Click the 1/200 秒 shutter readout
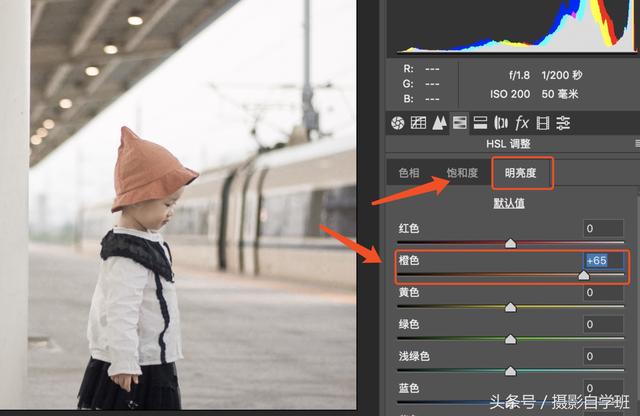640x416 pixels. [x=562, y=75]
